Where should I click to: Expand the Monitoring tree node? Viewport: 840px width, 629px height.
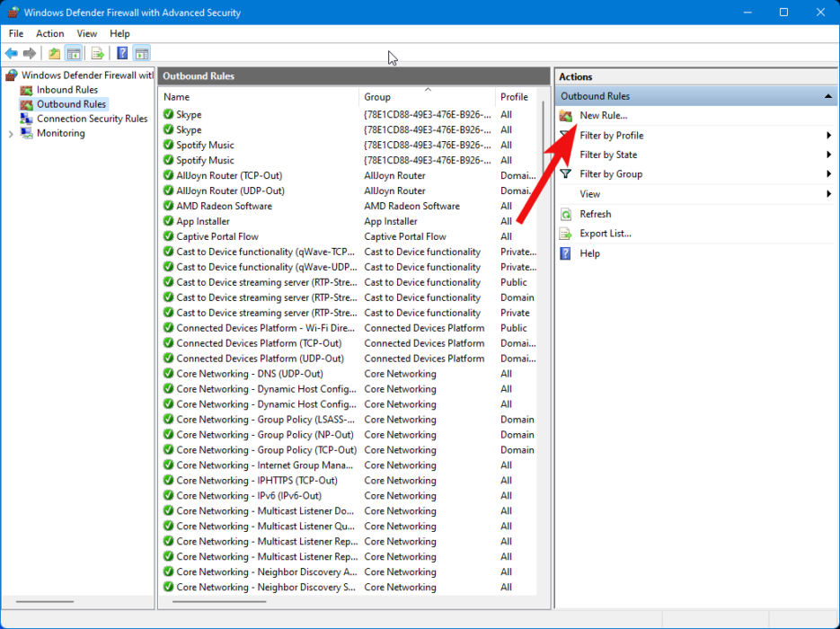click(x=11, y=134)
